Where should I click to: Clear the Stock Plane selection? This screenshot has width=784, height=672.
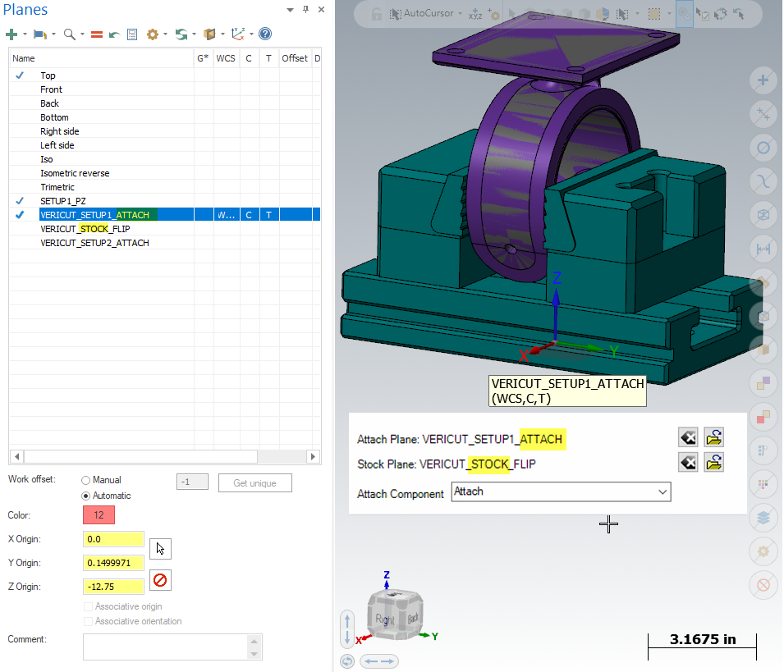689,463
